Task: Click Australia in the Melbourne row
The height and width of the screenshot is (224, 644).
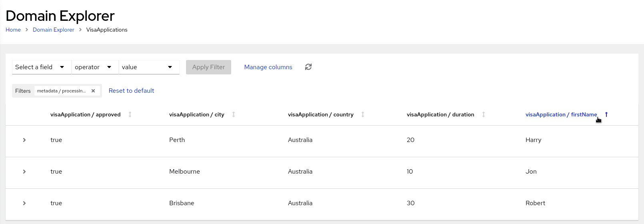Action: [300, 172]
